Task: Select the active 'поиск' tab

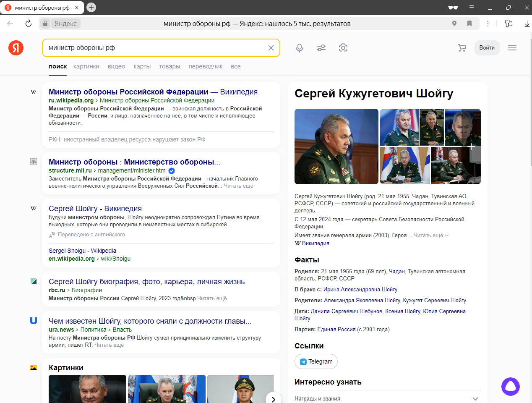Action: coord(58,66)
